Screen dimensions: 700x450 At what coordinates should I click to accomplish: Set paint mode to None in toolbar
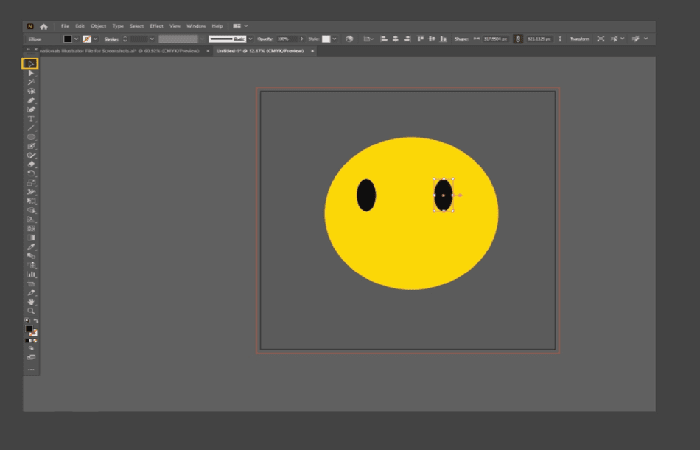[x=35, y=341]
